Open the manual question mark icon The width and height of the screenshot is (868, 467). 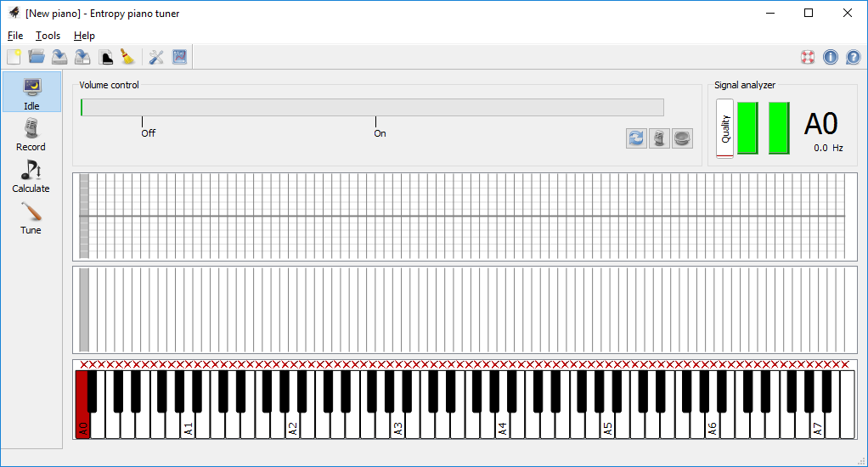tap(853, 57)
